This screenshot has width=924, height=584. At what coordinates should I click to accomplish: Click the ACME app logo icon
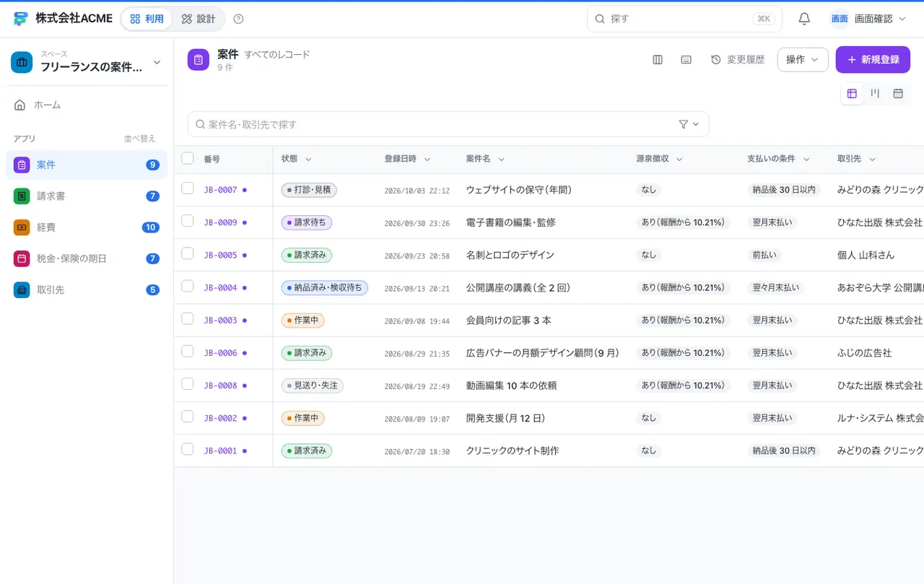coord(20,19)
